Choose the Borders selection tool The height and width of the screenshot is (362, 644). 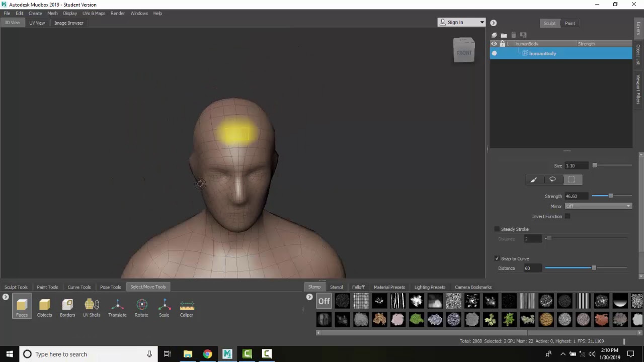[67, 307]
